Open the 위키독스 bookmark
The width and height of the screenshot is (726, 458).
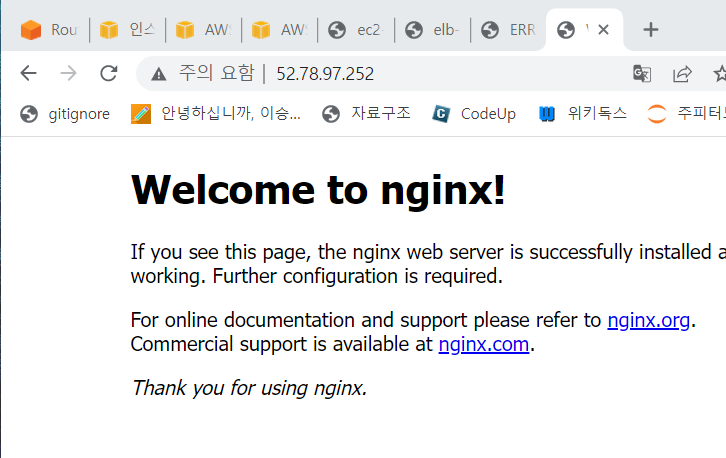582,114
